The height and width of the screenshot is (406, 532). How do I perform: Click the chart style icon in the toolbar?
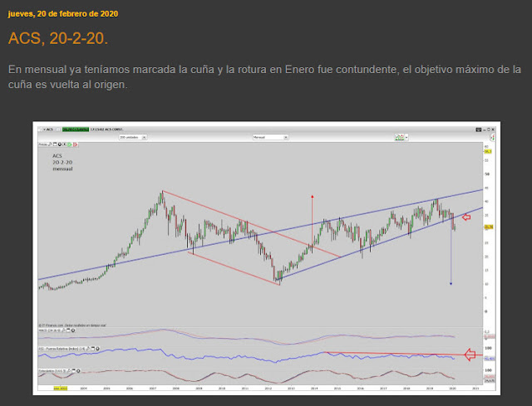(399, 137)
